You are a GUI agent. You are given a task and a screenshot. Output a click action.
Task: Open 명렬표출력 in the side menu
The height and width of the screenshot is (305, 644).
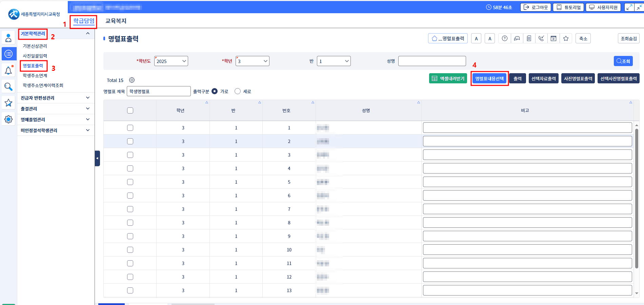click(x=33, y=66)
